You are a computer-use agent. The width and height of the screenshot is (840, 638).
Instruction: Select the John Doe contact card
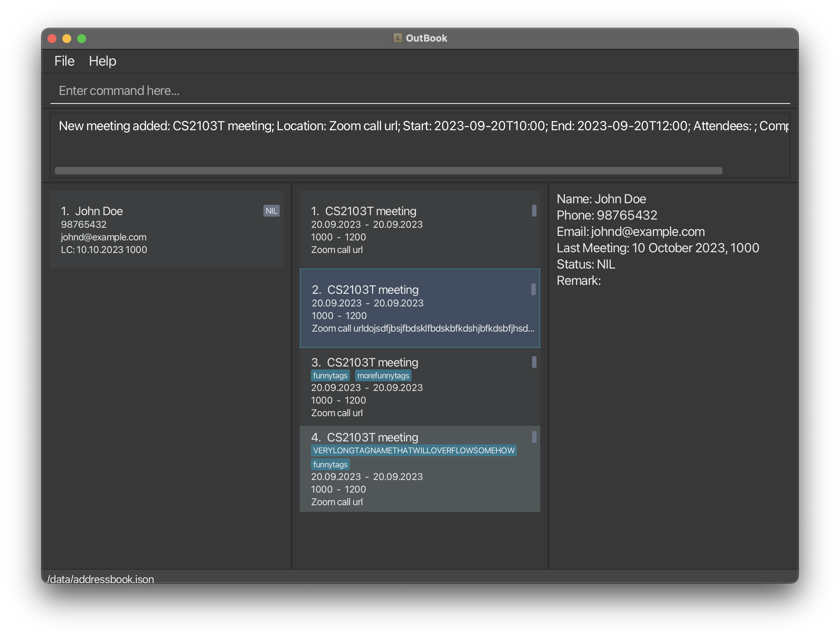click(166, 230)
